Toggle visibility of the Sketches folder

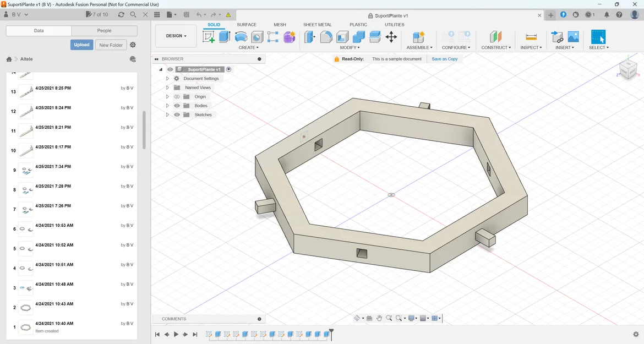coord(177,114)
